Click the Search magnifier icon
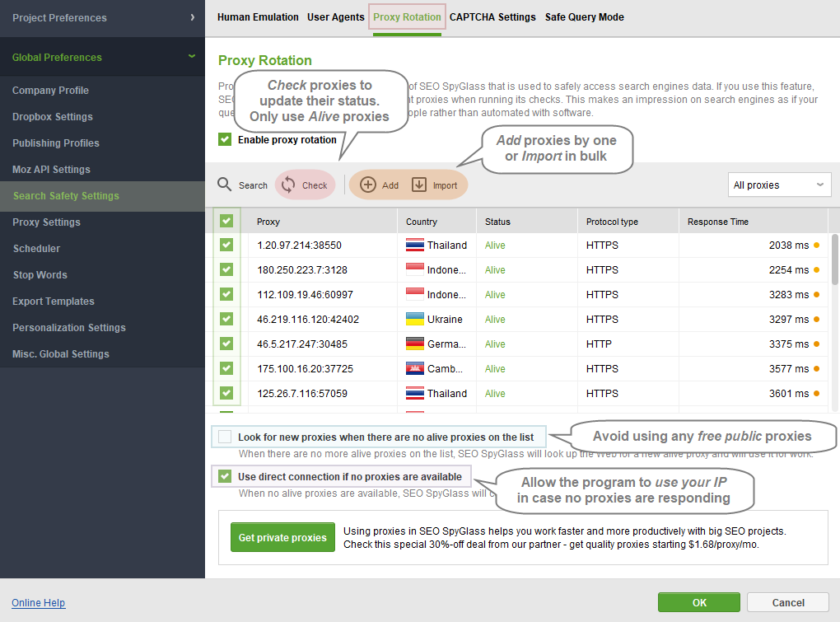840x622 pixels. pyautogui.click(x=225, y=185)
